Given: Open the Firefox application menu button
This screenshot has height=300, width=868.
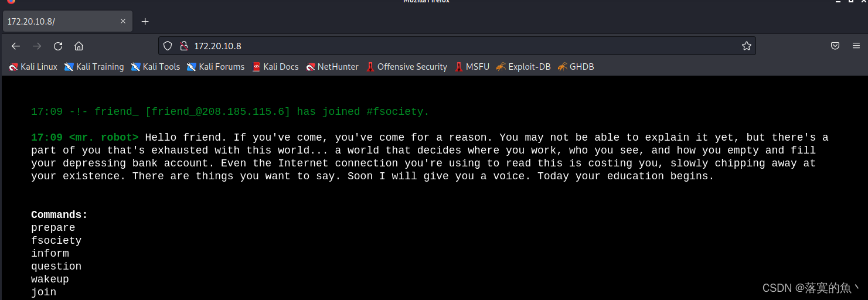Looking at the screenshot, I should (857, 46).
